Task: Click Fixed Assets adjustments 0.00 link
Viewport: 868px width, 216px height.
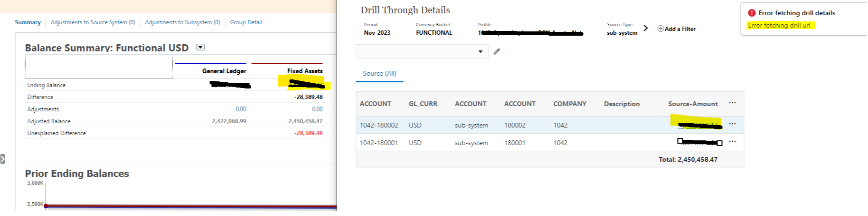Action: click(x=317, y=109)
